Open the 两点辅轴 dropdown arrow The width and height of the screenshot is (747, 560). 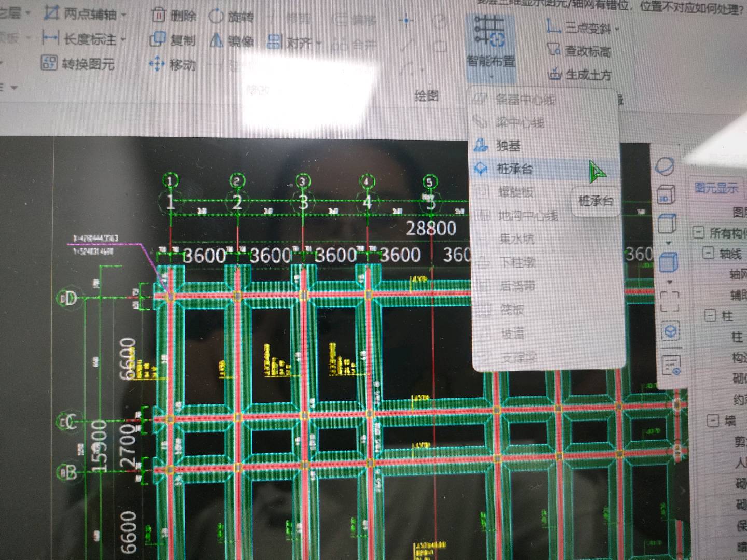click(x=123, y=15)
